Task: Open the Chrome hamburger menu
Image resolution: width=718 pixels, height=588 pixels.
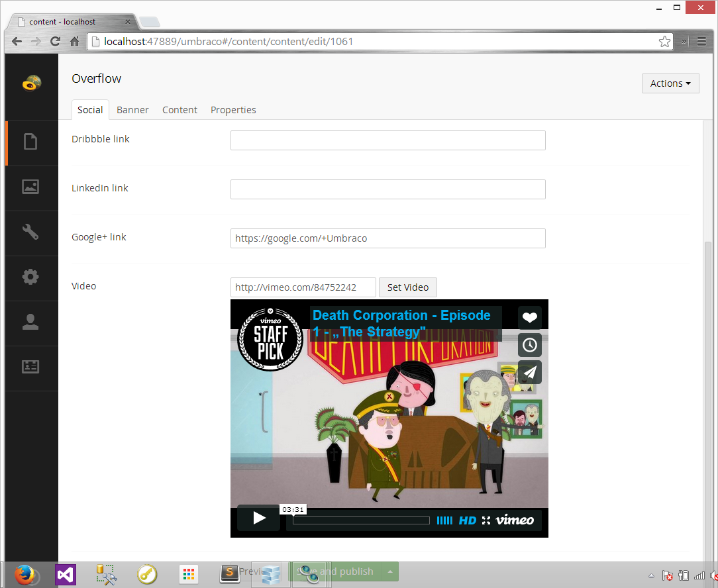Action: click(701, 42)
